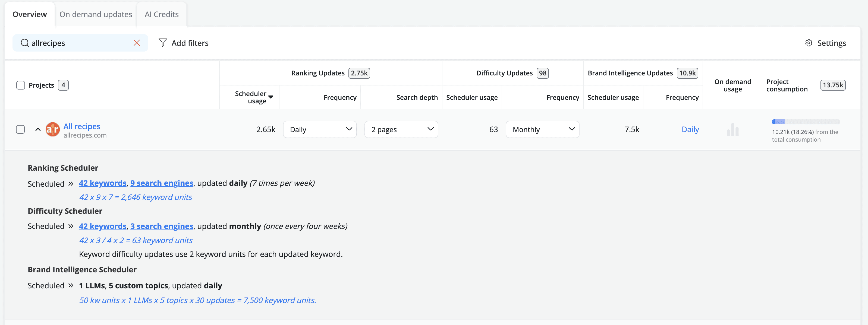Click the 42 x 3 / 4 x 2 formula text
The height and width of the screenshot is (325, 868).
[x=136, y=240]
